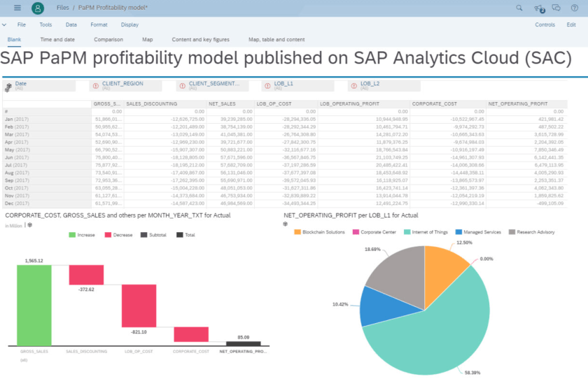Click the Controls button

pos(545,24)
